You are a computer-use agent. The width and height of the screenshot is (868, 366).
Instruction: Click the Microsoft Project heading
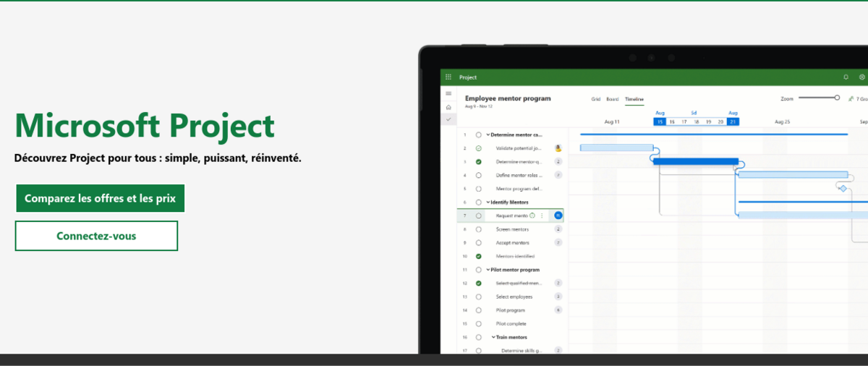tap(145, 126)
